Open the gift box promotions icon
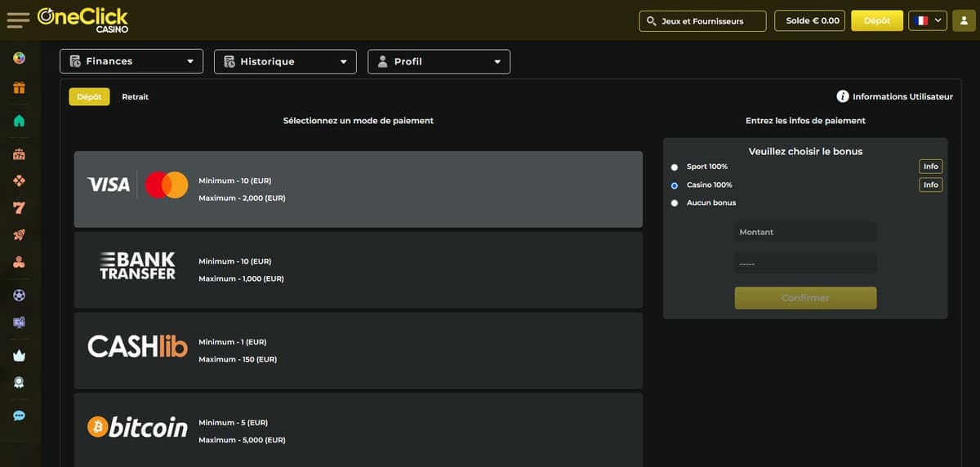This screenshot has width=980, height=467. click(19, 87)
